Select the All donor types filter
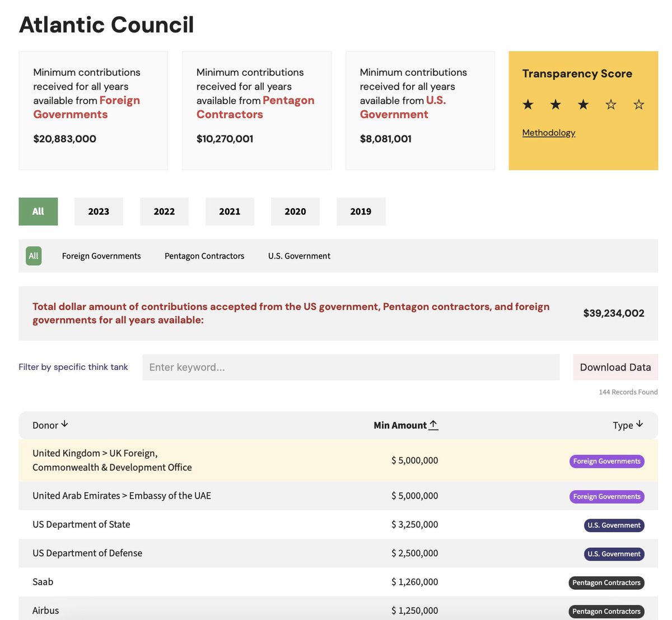Screen dimensions: 672x620 [x=34, y=256]
